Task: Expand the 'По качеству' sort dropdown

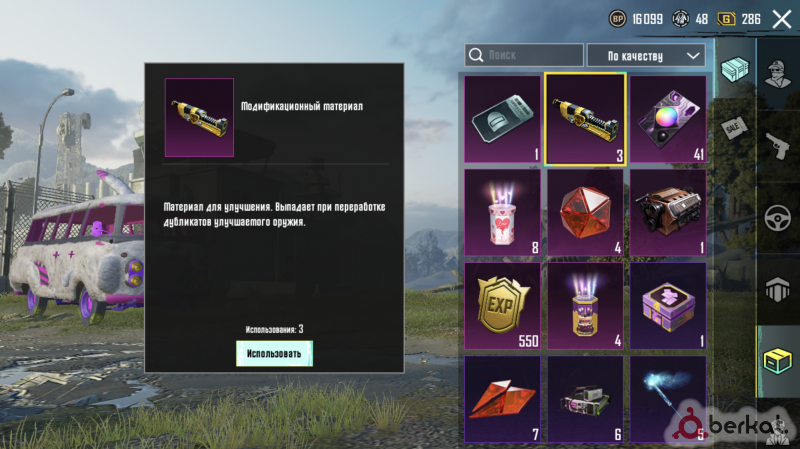Action: click(x=646, y=56)
